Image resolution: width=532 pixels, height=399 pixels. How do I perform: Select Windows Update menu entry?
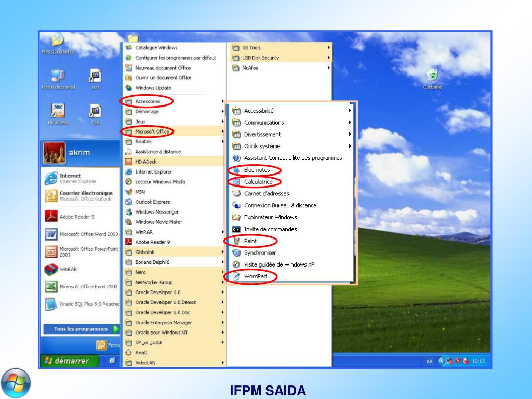point(174,88)
